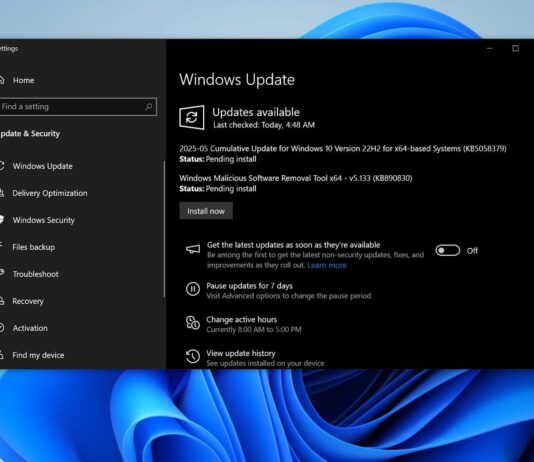Click the megaphone icon beside latest updates
The image size is (534, 462).
tap(193, 249)
